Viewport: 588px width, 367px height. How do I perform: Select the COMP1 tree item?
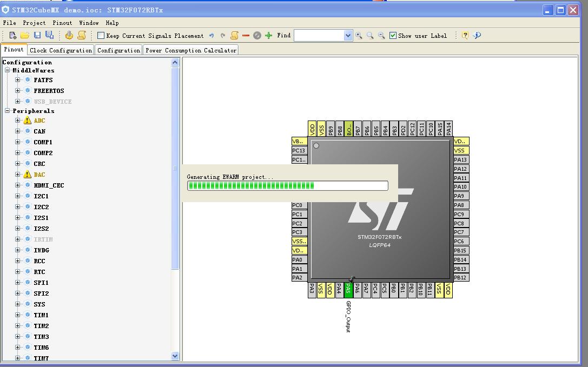(x=43, y=142)
